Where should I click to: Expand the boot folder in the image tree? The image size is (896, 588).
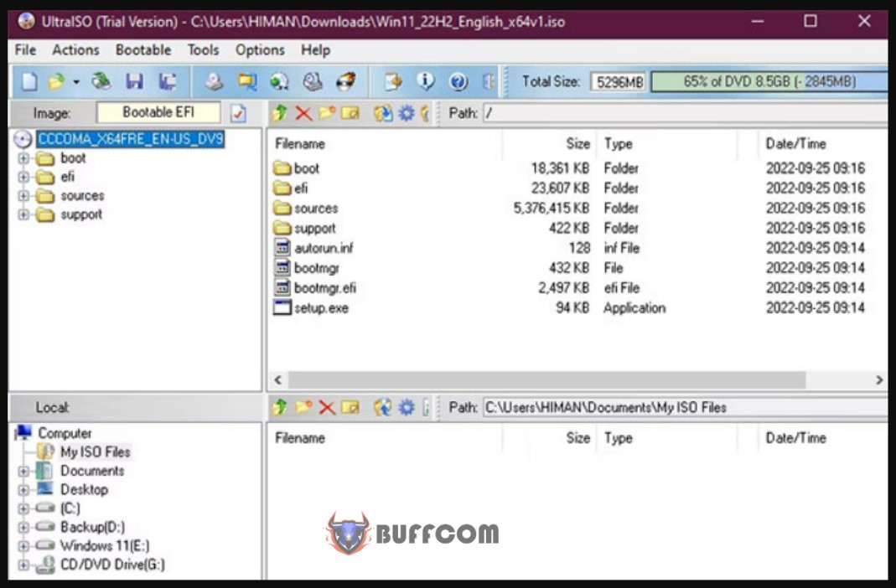(23, 158)
